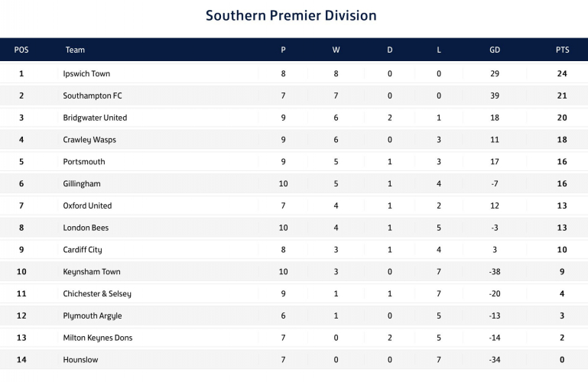Select Hounslow at table bottom
The image size is (588, 382).
click(x=80, y=360)
